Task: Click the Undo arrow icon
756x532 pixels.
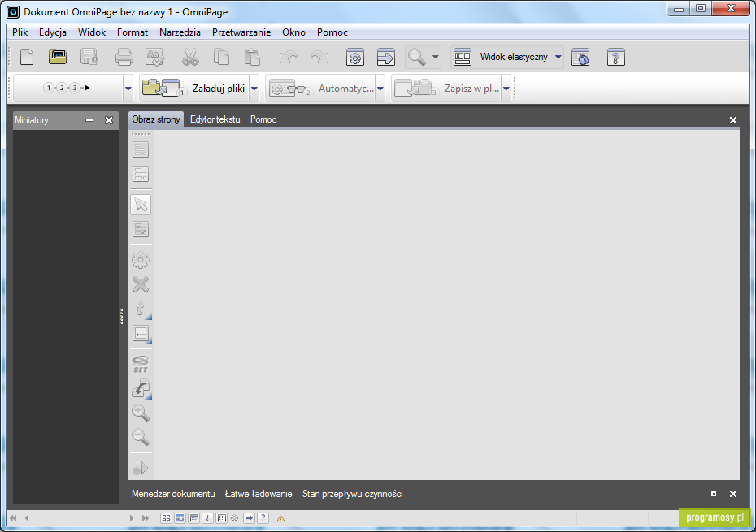Action: tap(289, 57)
